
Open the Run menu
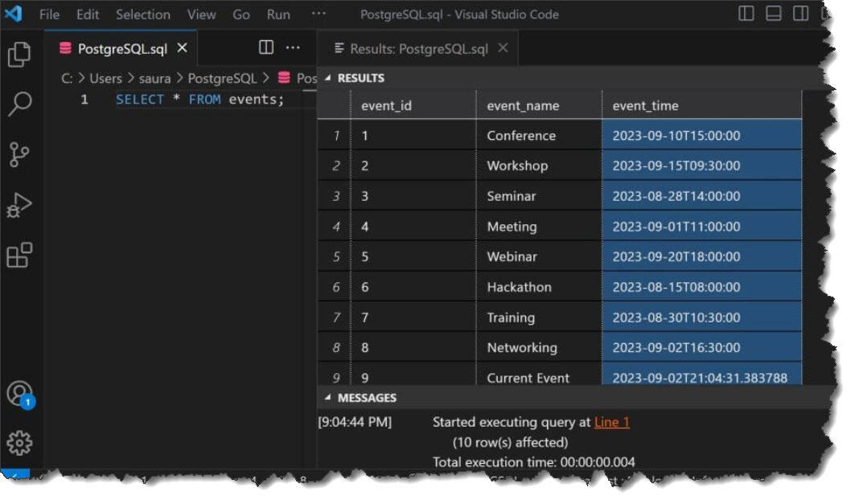tap(278, 14)
